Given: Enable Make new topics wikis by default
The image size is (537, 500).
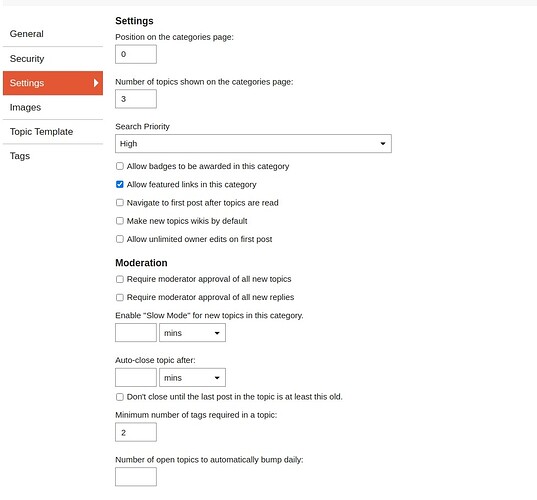Looking at the screenshot, I should [x=120, y=221].
